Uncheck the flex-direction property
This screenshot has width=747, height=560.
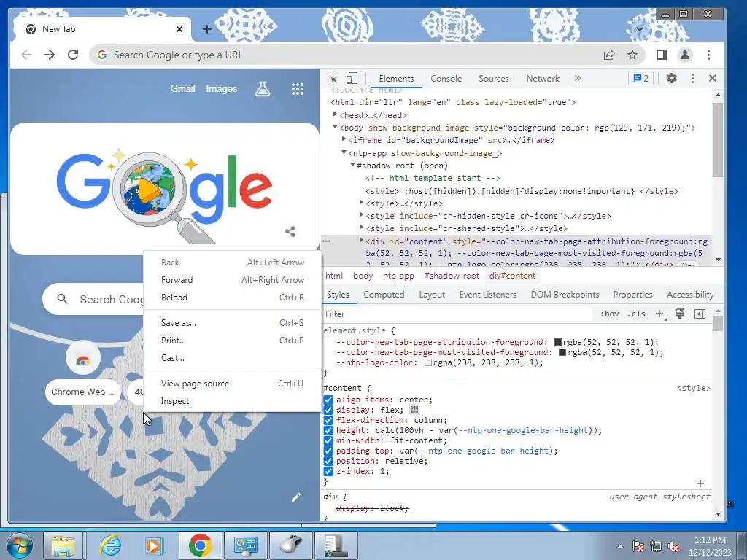click(x=328, y=420)
